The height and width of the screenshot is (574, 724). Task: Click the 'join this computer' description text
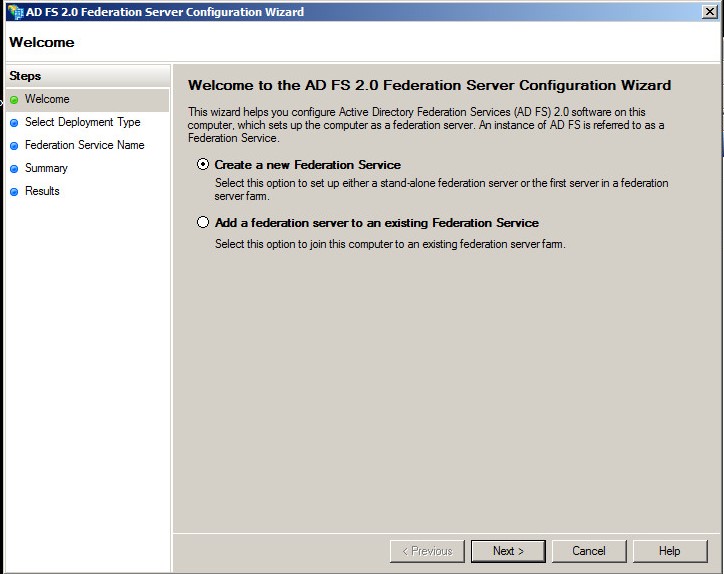tap(390, 244)
